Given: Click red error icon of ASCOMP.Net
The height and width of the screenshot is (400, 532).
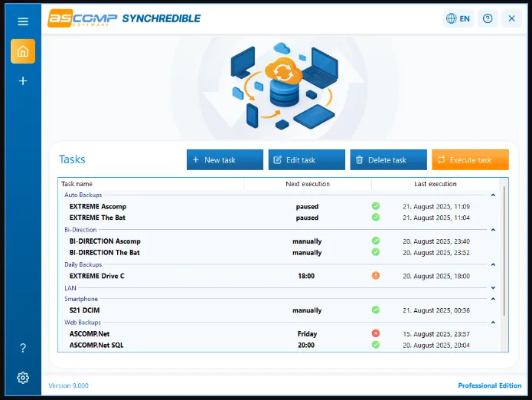Looking at the screenshot, I should (x=376, y=333).
